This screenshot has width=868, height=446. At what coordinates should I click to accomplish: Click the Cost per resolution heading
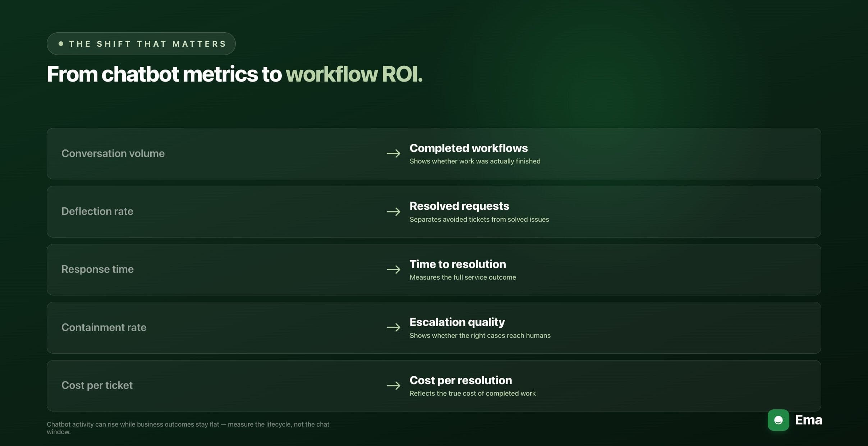461,380
